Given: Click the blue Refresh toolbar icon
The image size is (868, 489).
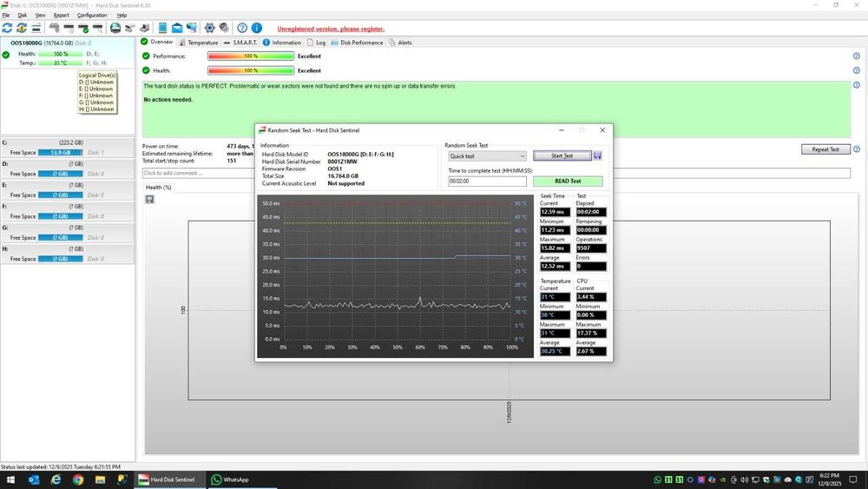Looking at the screenshot, I should 7,28.
